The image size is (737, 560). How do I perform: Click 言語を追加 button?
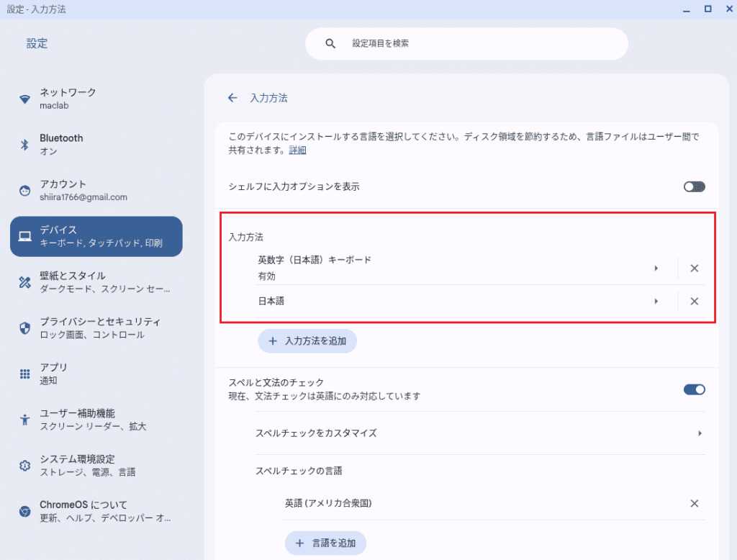click(x=325, y=543)
